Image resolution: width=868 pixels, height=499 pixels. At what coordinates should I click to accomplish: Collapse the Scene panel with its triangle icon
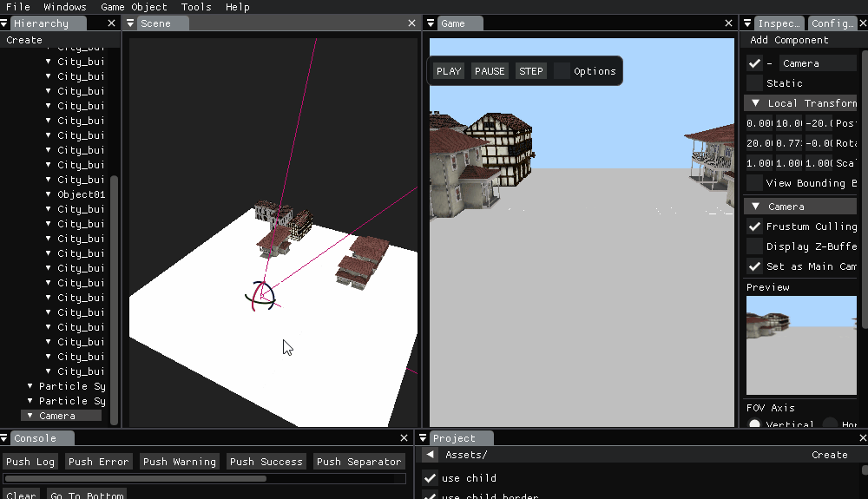tap(131, 23)
